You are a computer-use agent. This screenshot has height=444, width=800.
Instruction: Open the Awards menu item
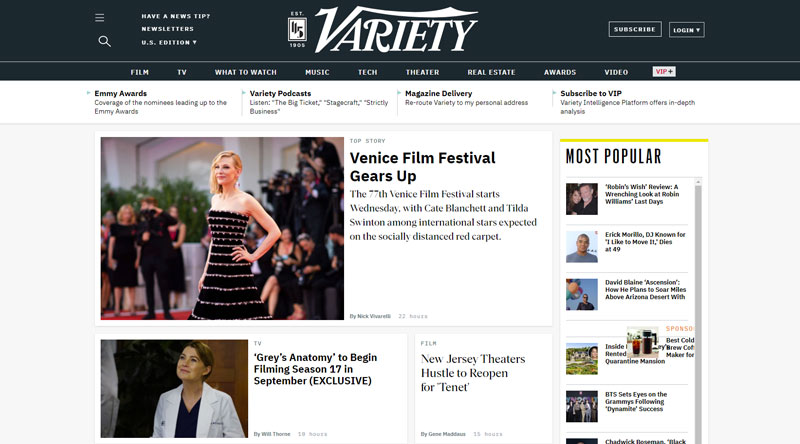coord(560,72)
